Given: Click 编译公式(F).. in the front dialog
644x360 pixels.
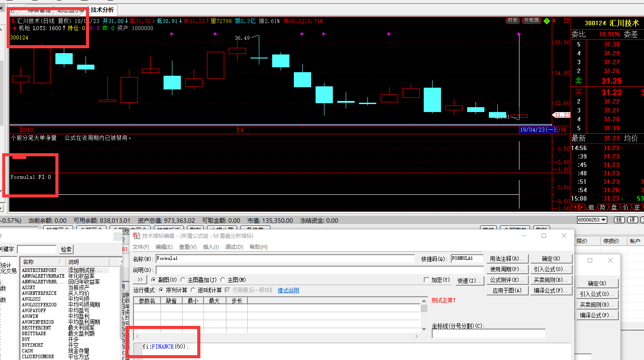Looking at the screenshot, I should coord(551,290).
